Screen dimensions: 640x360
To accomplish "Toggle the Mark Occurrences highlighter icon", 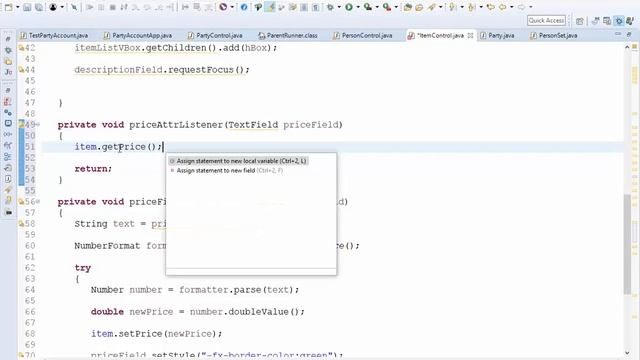I will tap(270, 7).
